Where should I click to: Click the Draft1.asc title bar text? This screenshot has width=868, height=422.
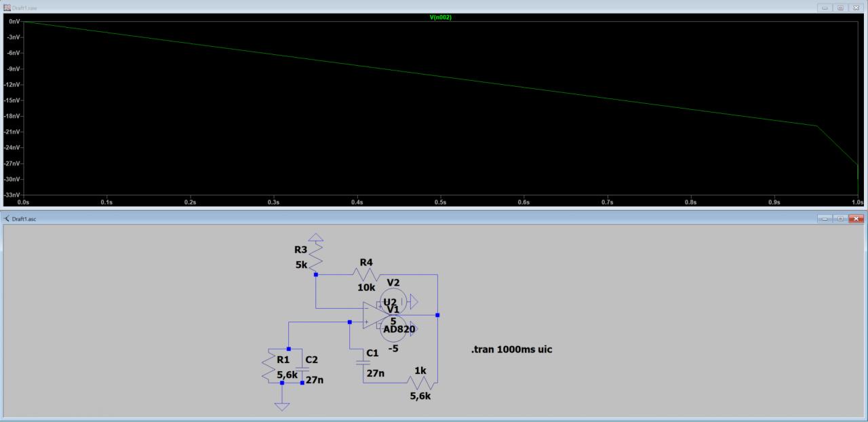pos(23,219)
